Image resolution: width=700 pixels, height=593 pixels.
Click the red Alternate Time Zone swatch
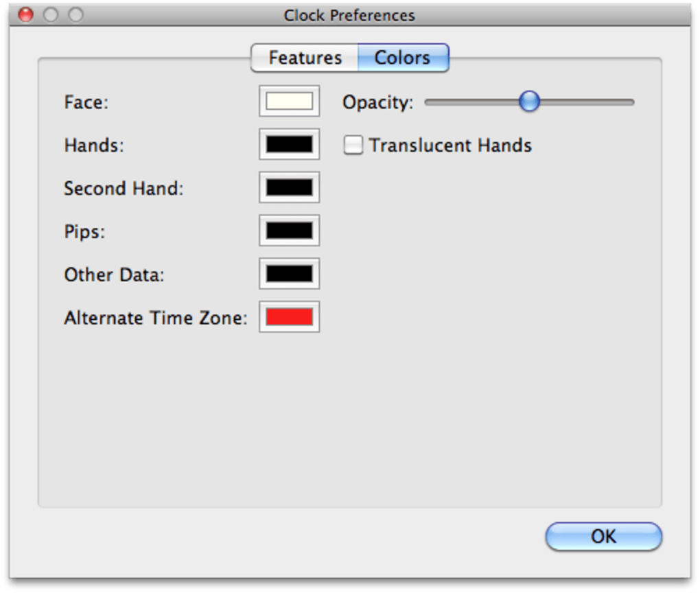[x=289, y=318]
